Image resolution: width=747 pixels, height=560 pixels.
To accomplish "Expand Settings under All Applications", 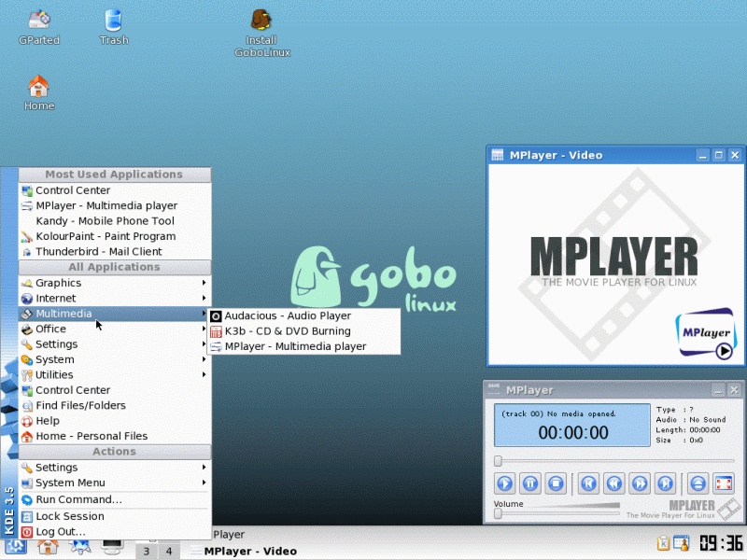I will point(115,343).
